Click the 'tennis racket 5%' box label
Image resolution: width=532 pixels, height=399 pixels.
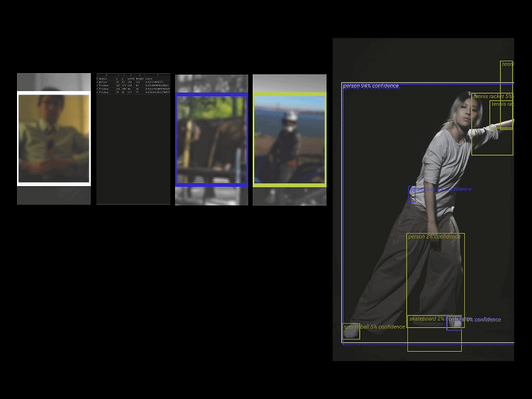(493, 97)
